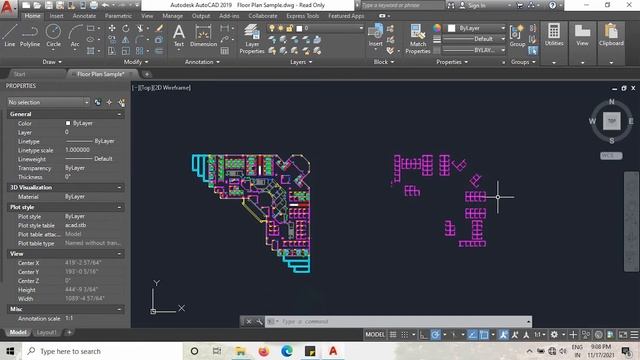640x360 pixels.
Task: Switch to the Layout1 tab
Action: pos(46,333)
